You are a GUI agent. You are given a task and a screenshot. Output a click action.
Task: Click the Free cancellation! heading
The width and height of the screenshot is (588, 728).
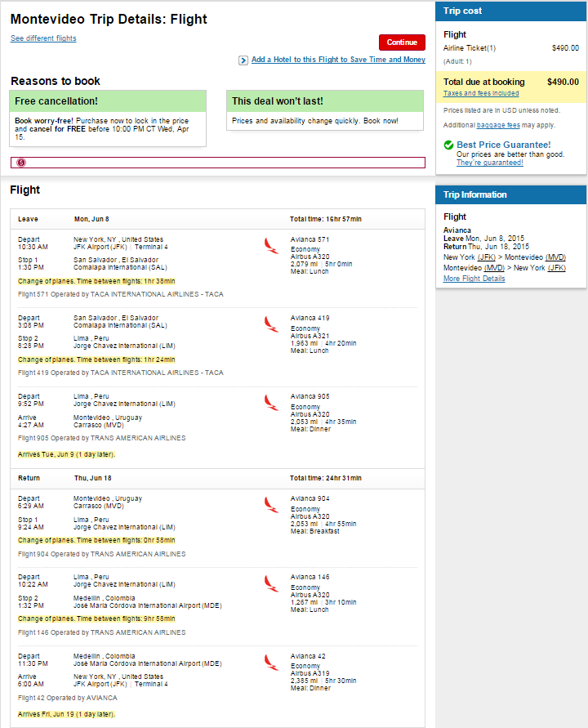click(56, 101)
